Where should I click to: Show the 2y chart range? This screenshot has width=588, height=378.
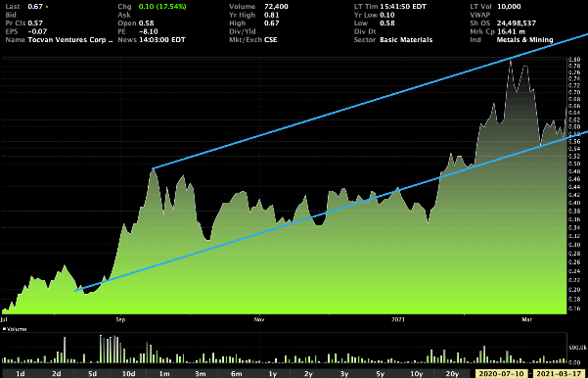(308, 374)
